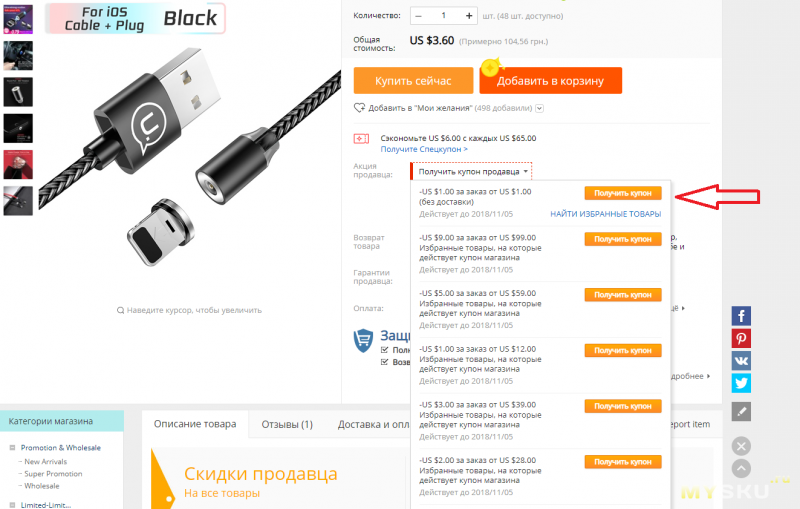Image resolution: width=800 pixels, height=509 pixels.
Task: Click the Pinterest share icon
Action: click(741, 339)
